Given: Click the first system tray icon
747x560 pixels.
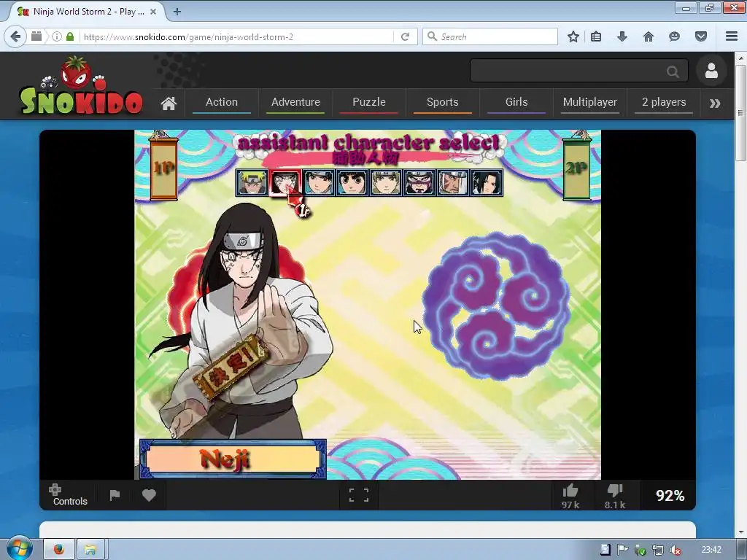Looking at the screenshot, I should click(x=605, y=550).
